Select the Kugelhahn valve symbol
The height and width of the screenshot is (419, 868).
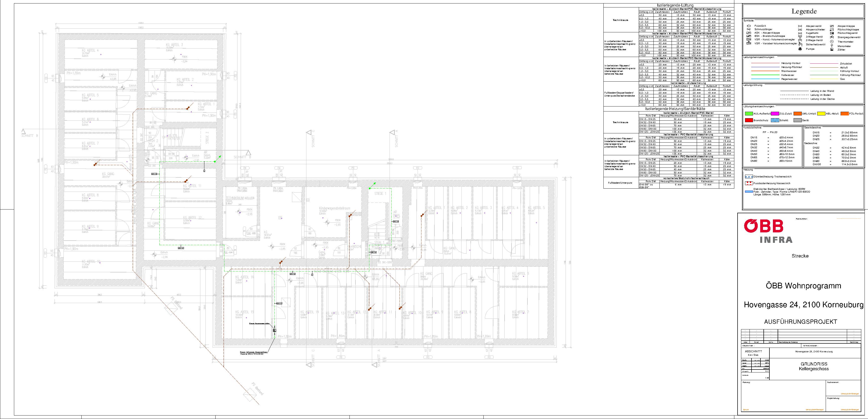(x=800, y=33)
